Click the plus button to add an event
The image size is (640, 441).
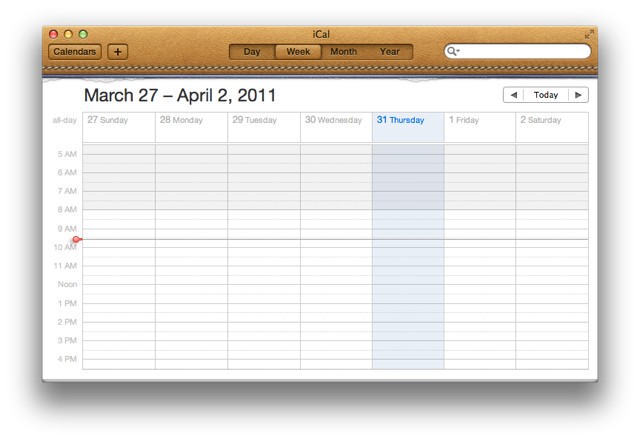pyautogui.click(x=117, y=52)
